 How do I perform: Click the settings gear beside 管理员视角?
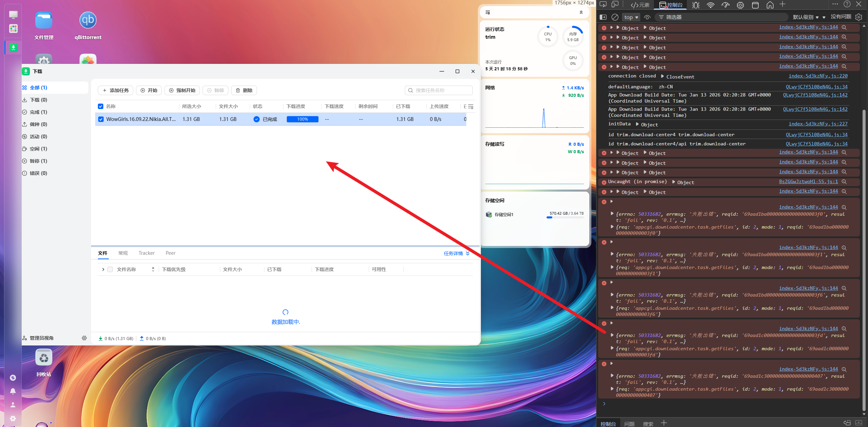pos(84,338)
